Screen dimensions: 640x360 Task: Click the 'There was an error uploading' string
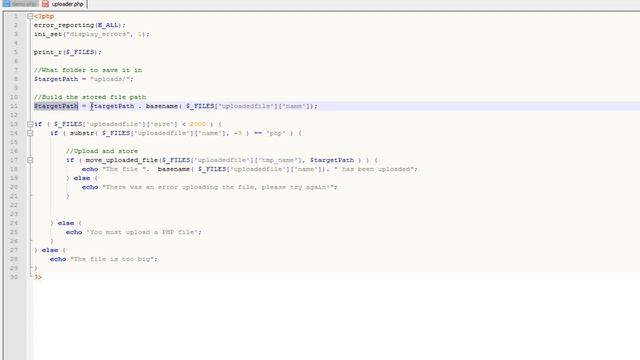[218, 187]
